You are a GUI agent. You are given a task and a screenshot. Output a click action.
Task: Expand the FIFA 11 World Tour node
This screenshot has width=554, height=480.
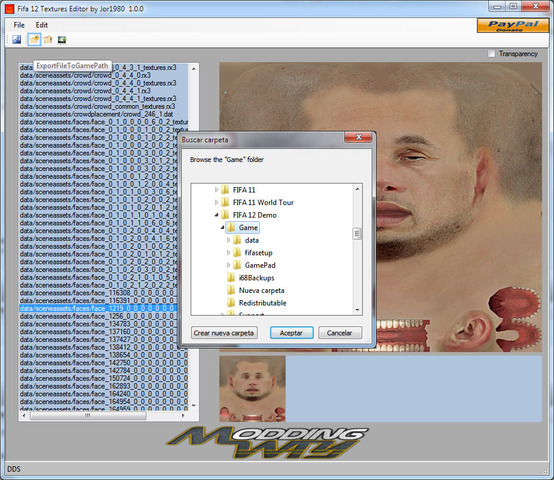pos(217,202)
